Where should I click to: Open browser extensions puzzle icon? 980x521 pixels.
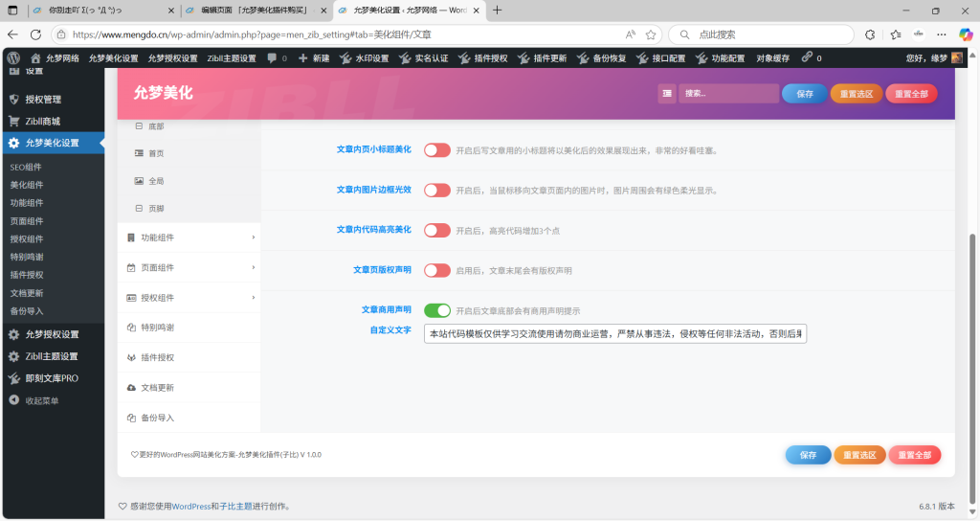[869, 35]
